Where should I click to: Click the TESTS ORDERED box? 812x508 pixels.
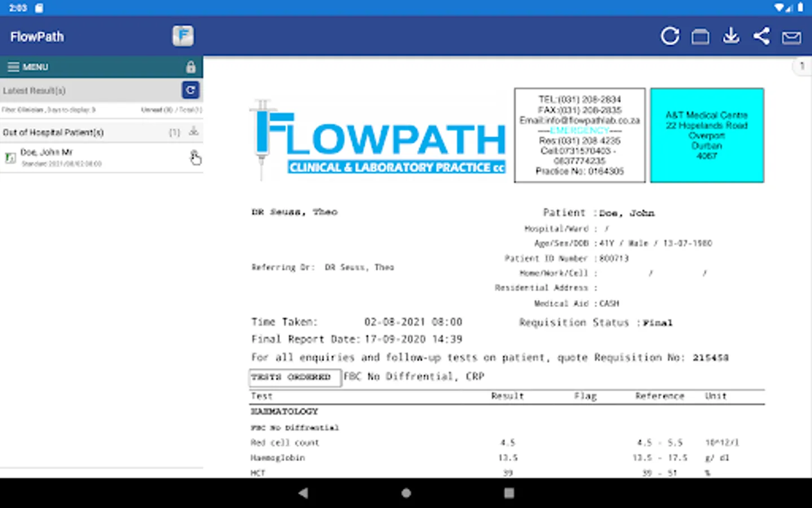point(295,377)
